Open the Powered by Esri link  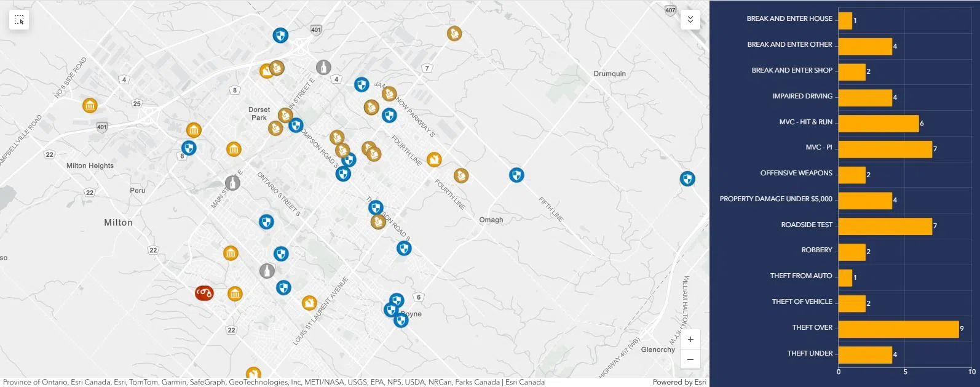click(x=679, y=382)
